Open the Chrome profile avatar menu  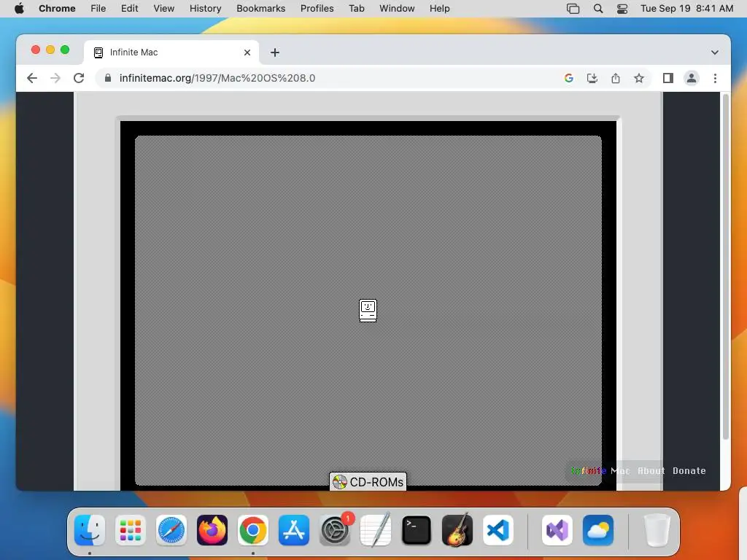[x=692, y=78]
